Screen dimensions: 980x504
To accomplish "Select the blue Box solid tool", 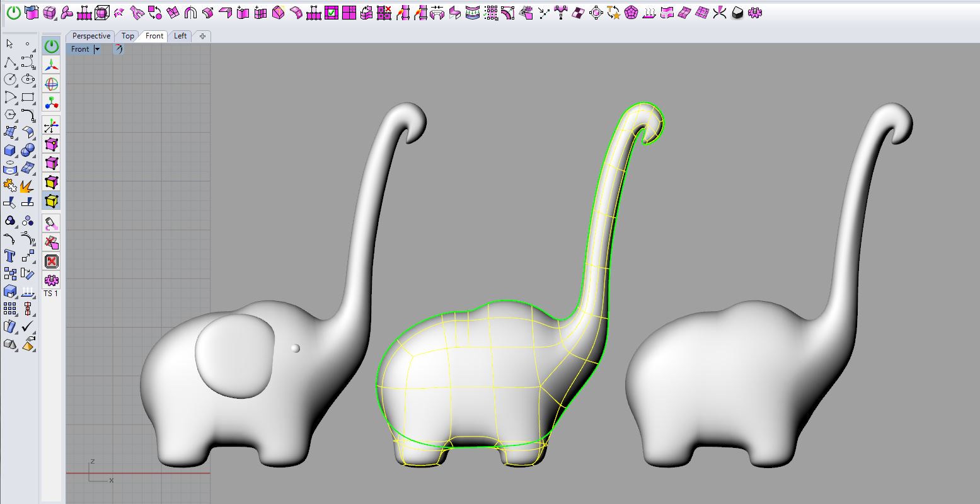I will click(9, 150).
